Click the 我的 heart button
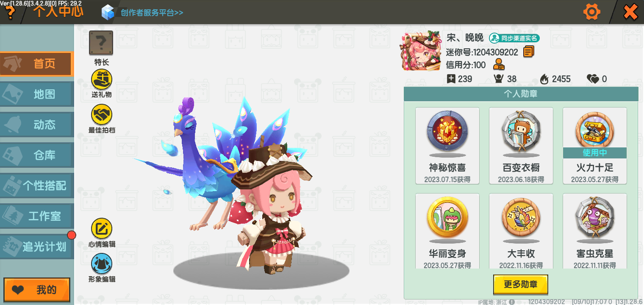Viewport: 644px width, 305px height. pyautogui.click(x=37, y=290)
